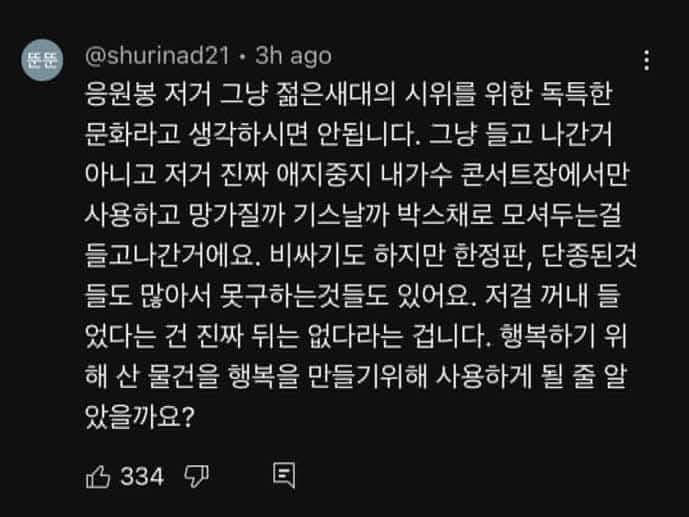Click the comment line starting '사용하고 망가질까'
This screenshot has width=689, height=517.
pos(353,215)
